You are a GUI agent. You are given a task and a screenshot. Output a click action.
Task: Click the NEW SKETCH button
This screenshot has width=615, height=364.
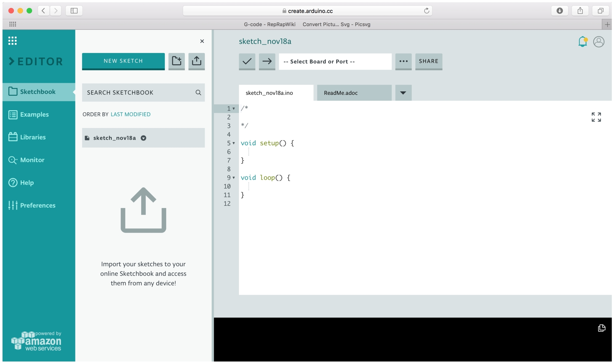[123, 61]
